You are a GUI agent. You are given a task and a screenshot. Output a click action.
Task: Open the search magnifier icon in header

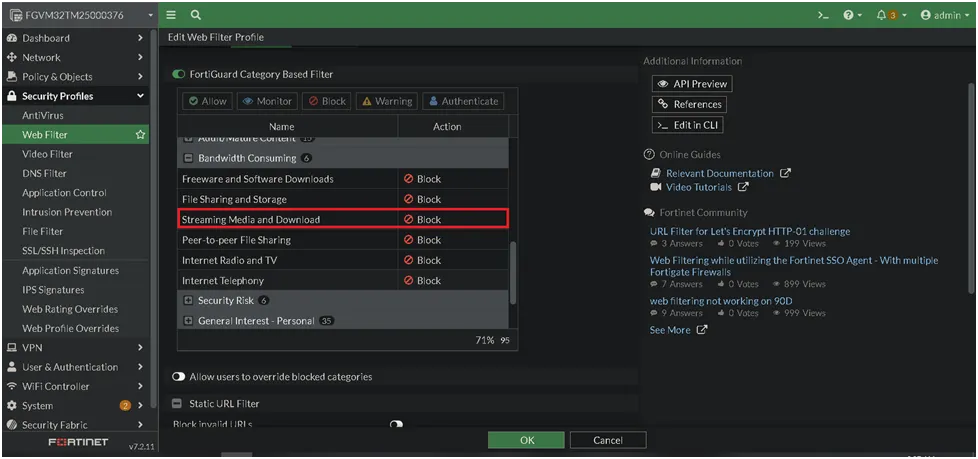195,15
